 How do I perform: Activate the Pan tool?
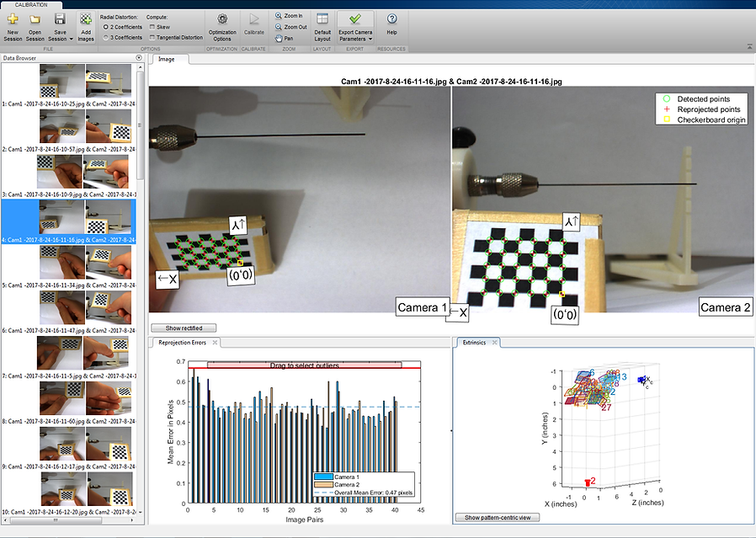pos(284,38)
